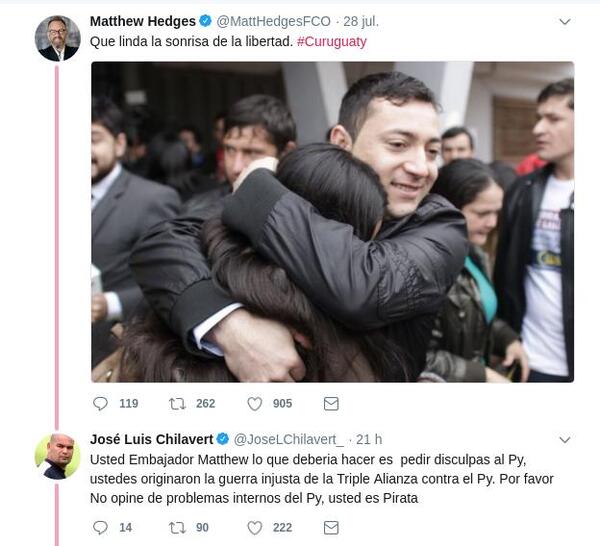Open Matthew Hedges' profile name
The width and height of the screenshot is (600, 546).
point(143,21)
